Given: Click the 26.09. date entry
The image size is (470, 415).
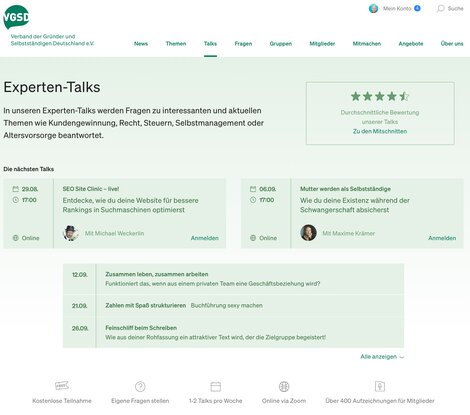Looking at the screenshot, I should (80, 328).
